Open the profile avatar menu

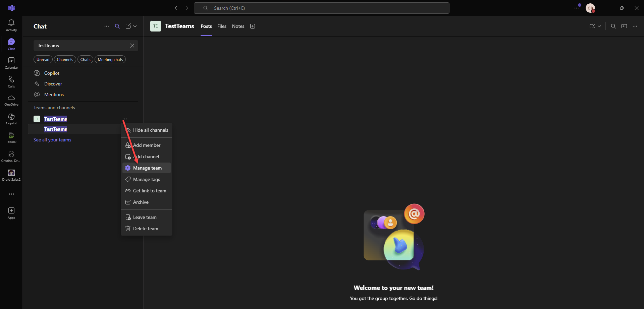pyautogui.click(x=590, y=8)
